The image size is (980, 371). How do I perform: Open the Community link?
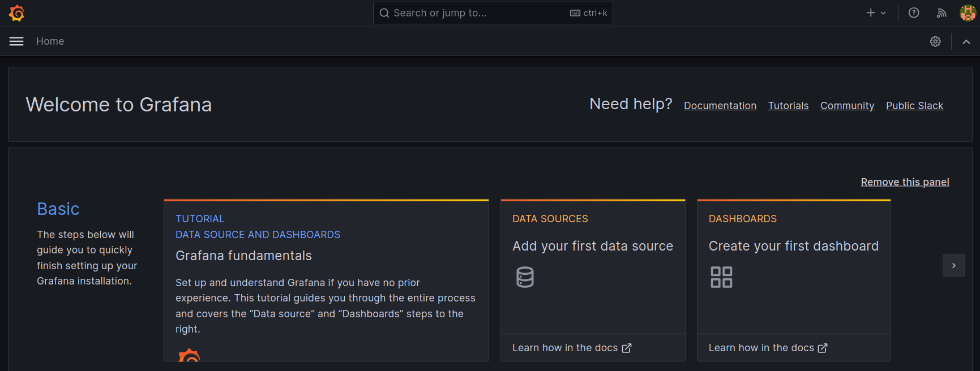(847, 106)
